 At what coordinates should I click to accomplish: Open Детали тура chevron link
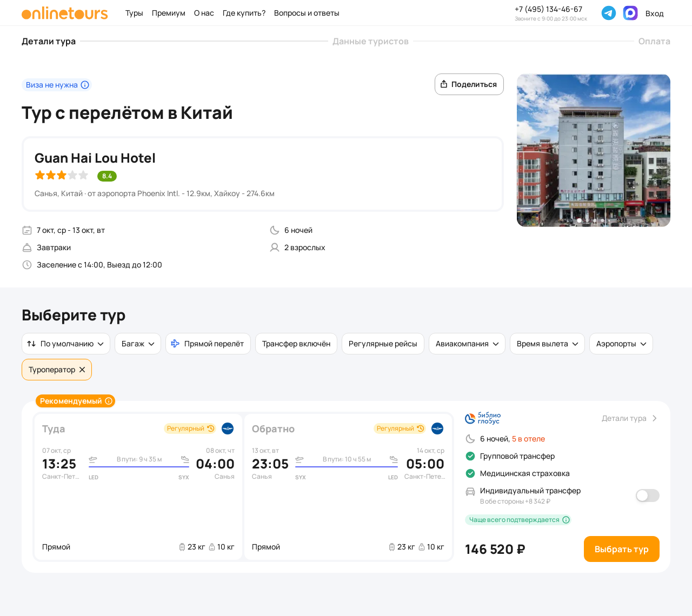click(x=630, y=418)
